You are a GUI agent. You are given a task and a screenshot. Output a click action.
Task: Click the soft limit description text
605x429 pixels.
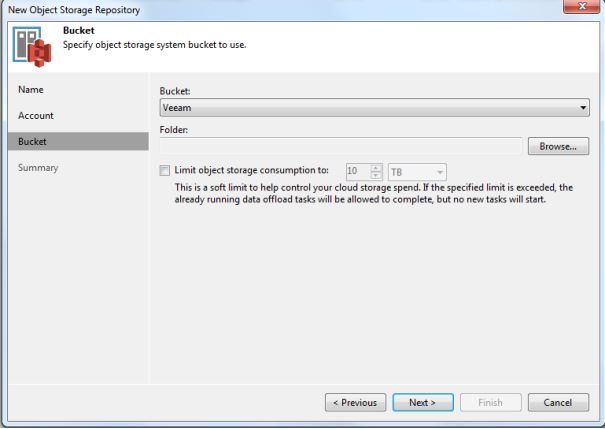coord(373,193)
